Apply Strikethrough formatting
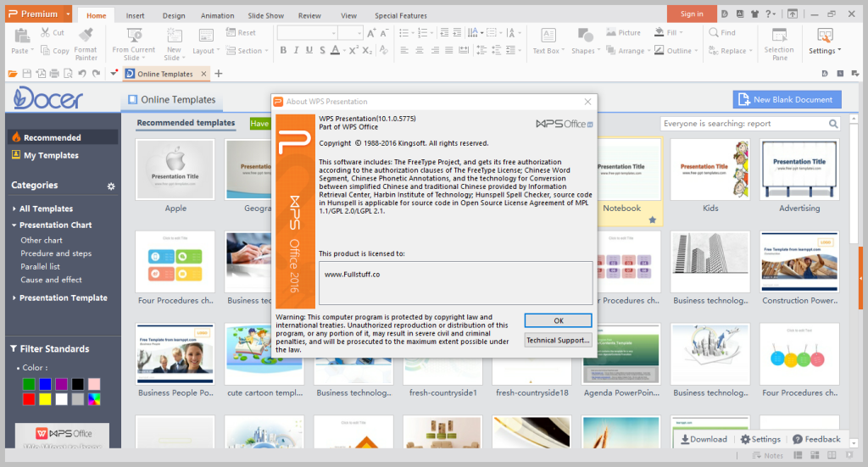This screenshot has height=467, width=868. click(322, 50)
